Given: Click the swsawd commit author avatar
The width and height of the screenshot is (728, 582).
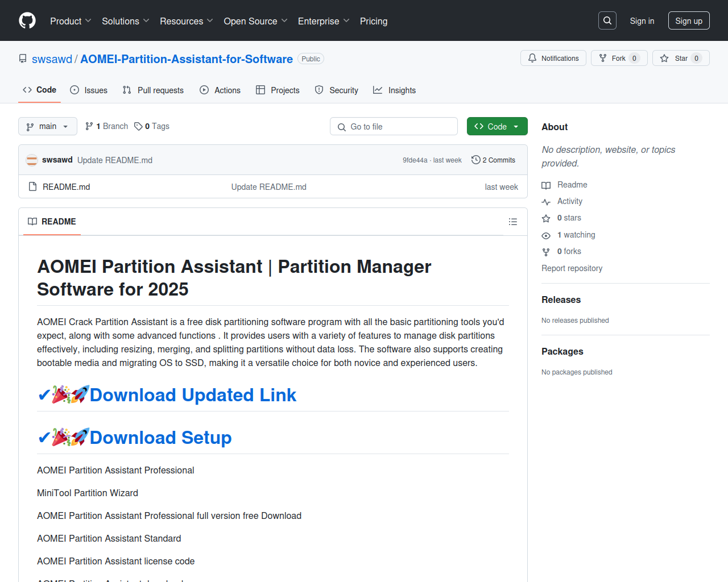Looking at the screenshot, I should pyautogui.click(x=32, y=160).
